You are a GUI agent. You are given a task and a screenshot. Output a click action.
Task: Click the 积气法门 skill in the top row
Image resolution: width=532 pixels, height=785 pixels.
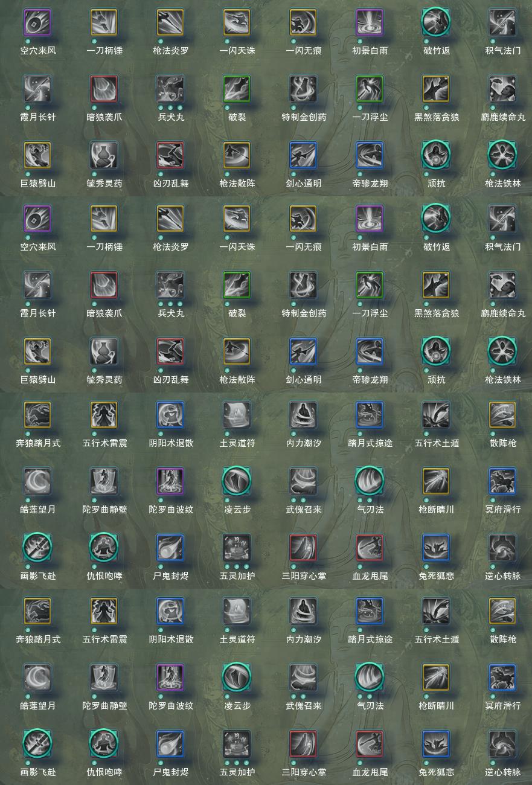(502, 22)
